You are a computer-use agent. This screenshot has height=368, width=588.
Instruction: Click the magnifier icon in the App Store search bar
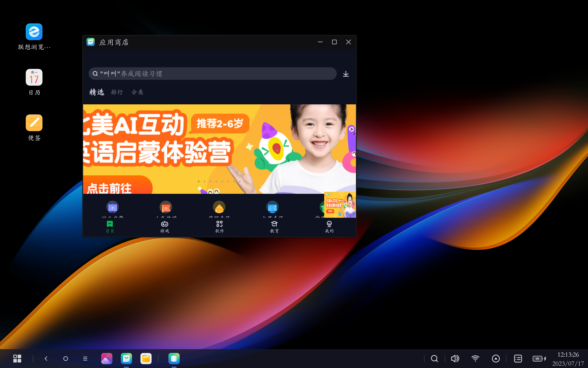coord(95,74)
